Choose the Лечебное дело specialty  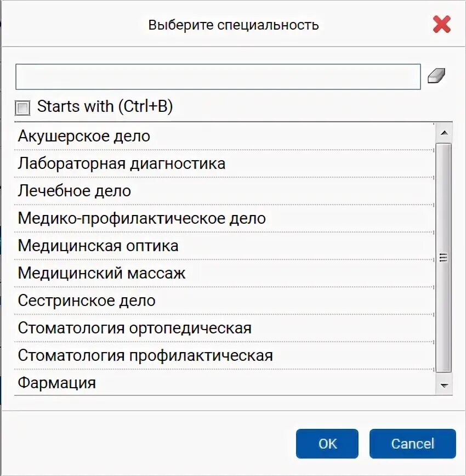click(75, 191)
